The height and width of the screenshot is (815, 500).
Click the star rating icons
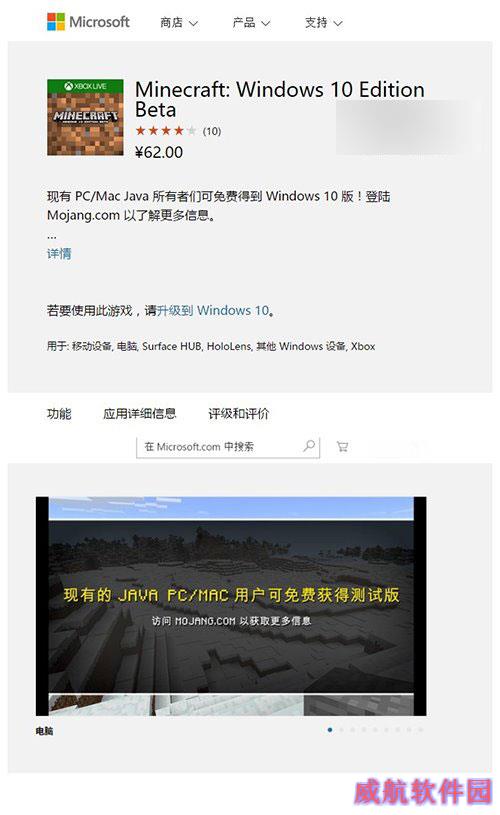(x=166, y=130)
